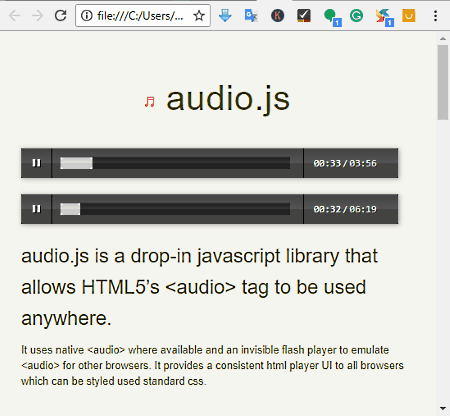This screenshot has width=450, height=416.
Task: Open the Google Translate extension
Action: click(x=251, y=16)
